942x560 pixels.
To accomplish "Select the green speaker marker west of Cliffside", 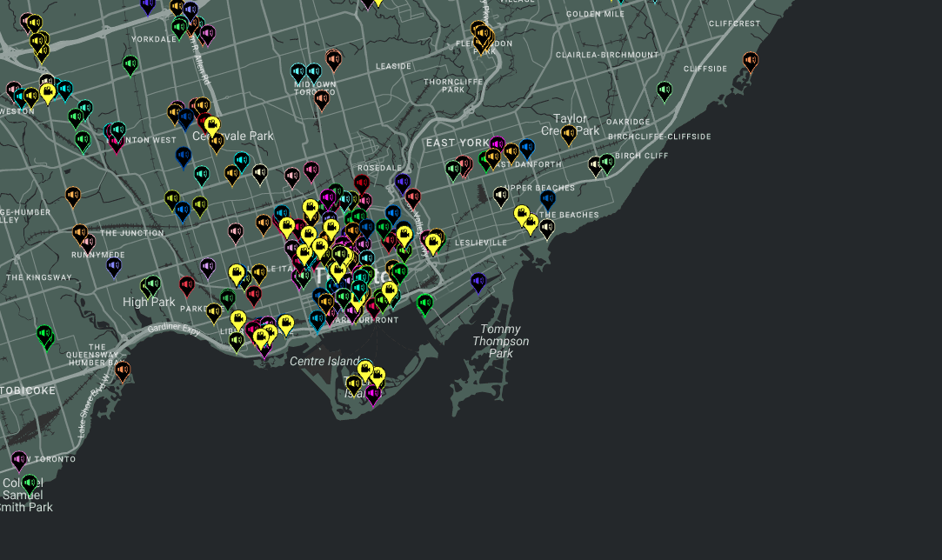I will [x=665, y=90].
